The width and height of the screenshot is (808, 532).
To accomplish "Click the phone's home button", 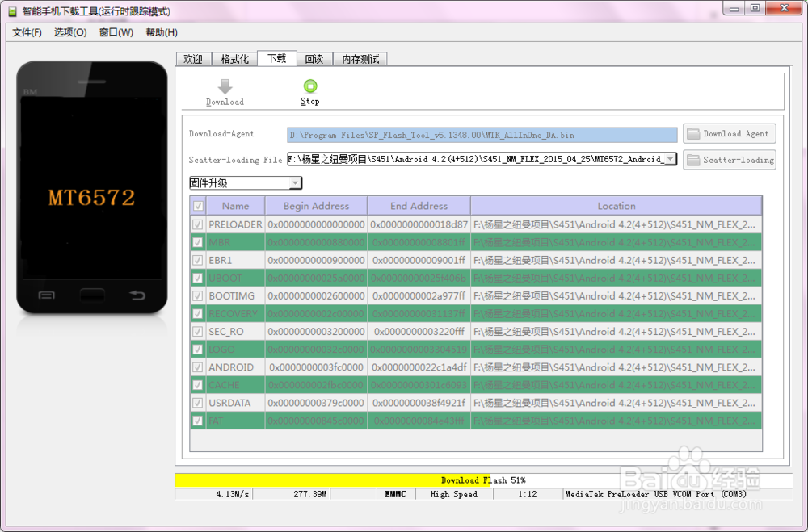I will click(92, 295).
